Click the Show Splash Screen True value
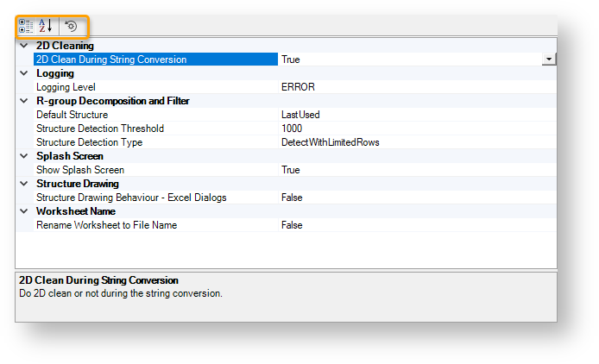Screen dimensions: 599x364 click(x=291, y=170)
